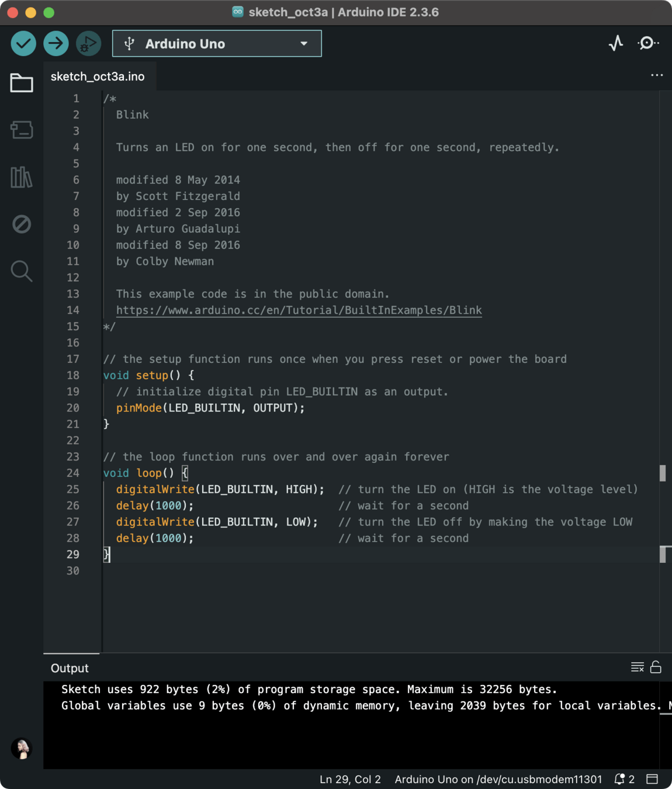Click the first delay(1000) statement
The height and width of the screenshot is (789, 672).
click(x=155, y=506)
